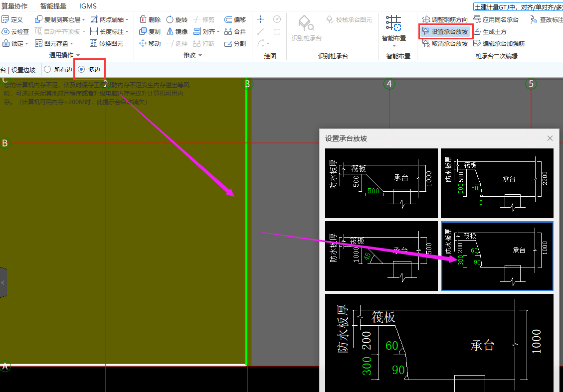This screenshot has height=392, width=563.
Task: Select the 多边 multiple edges radio
Action: pyautogui.click(x=89, y=70)
